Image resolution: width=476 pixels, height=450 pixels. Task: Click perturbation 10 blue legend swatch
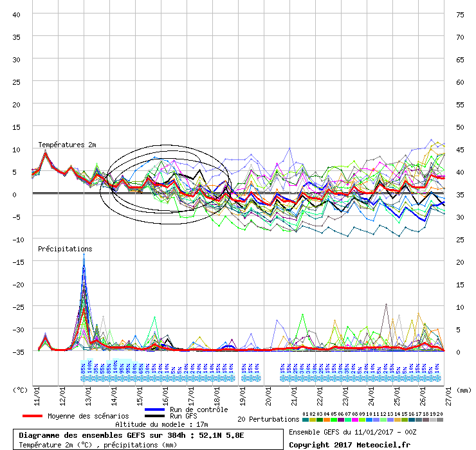369,420
